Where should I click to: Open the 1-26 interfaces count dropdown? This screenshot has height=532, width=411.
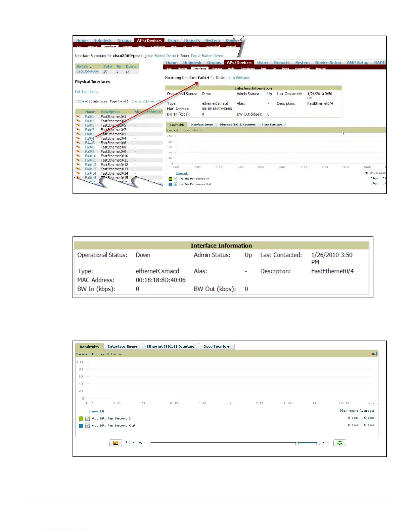[x=83, y=101]
